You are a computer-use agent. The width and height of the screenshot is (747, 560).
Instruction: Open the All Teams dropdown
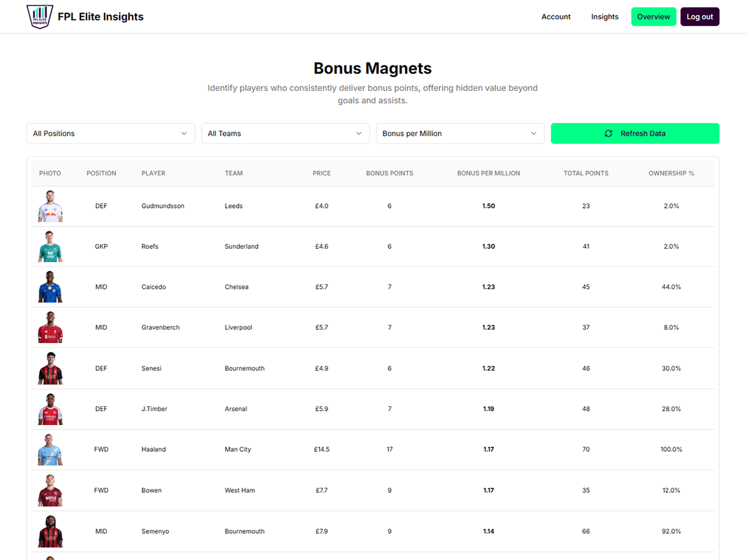pos(285,133)
